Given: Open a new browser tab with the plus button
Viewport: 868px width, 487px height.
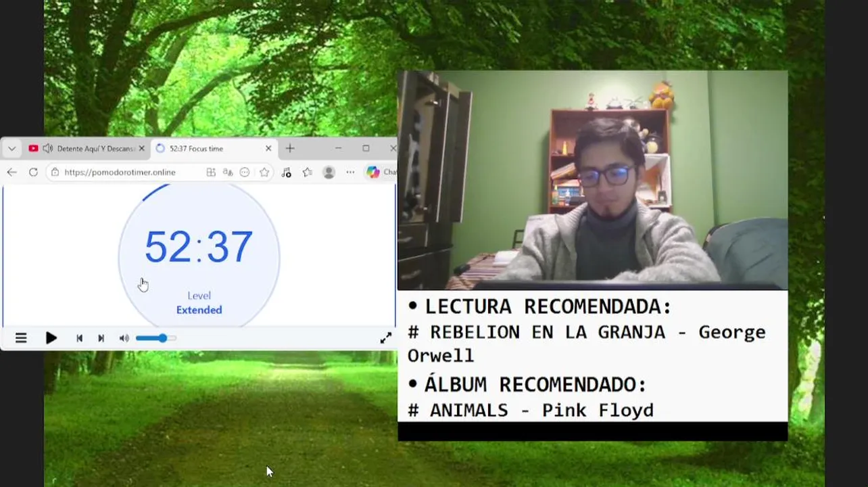Looking at the screenshot, I should click(x=290, y=148).
